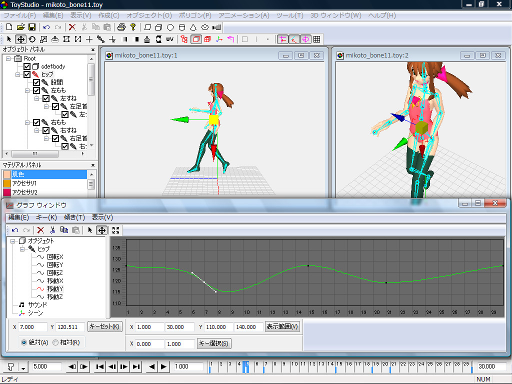The height and width of the screenshot is (384, 512).
Task: Click the Print icon in top toolbar
Action: point(122,27)
